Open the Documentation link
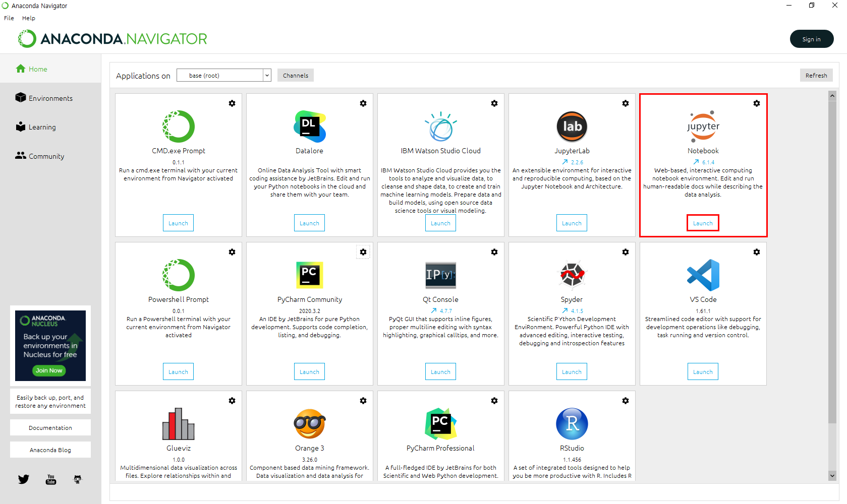Viewport: 847px width, 504px height. pyautogui.click(x=50, y=428)
